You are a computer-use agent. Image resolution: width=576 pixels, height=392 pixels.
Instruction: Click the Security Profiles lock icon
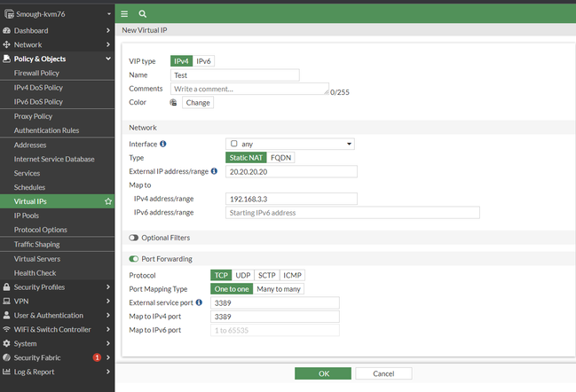6,287
